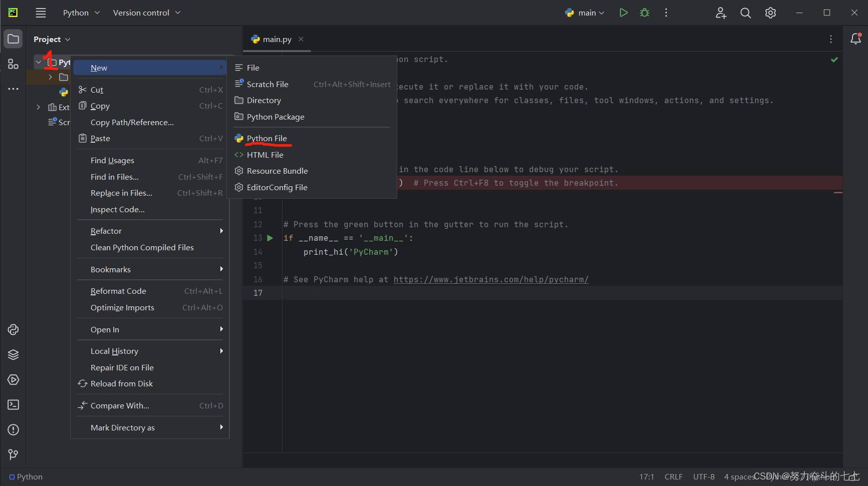Create a new Python File
The width and height of the screenshot is (868, 486).
pos(312,138)
